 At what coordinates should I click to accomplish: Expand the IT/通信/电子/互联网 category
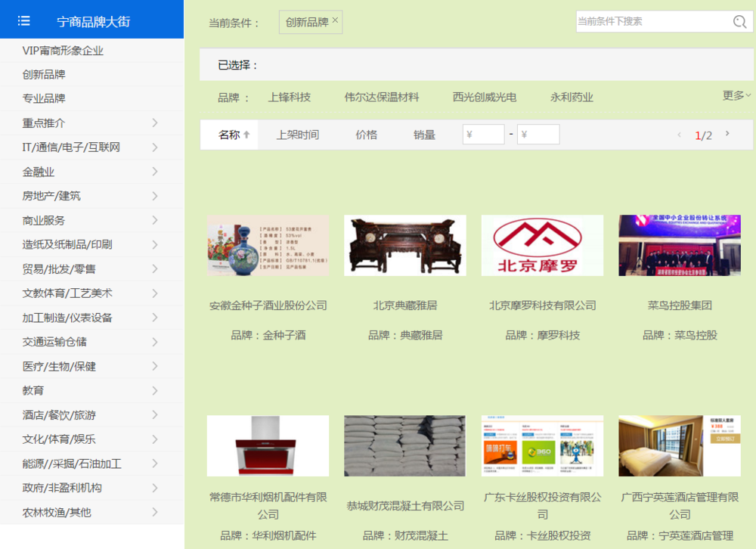tap(155, 147)
